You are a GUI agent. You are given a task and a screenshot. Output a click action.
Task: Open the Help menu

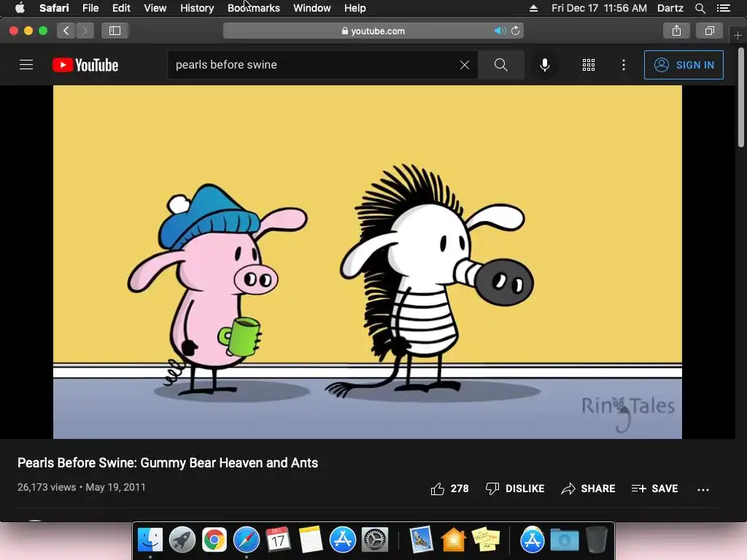click(355, 8)
